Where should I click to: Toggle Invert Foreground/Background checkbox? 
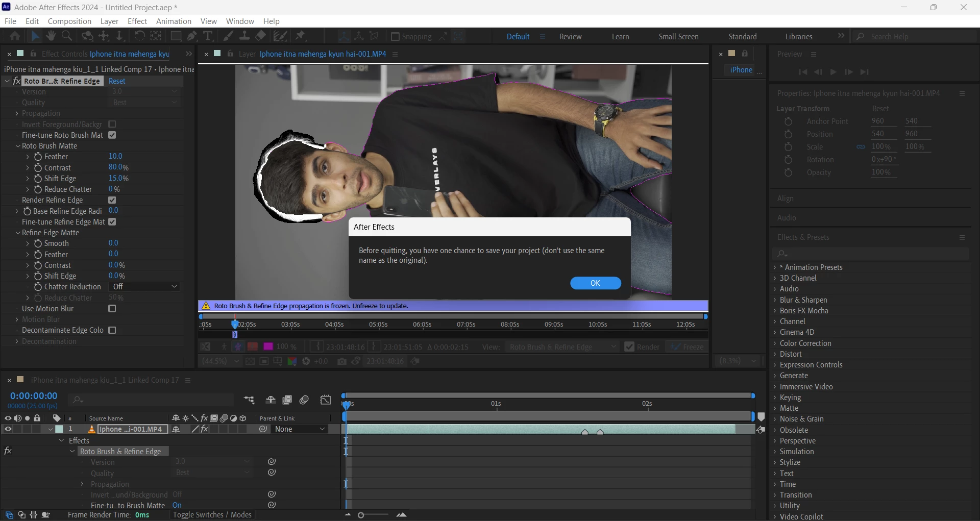(x=112, y=125)
